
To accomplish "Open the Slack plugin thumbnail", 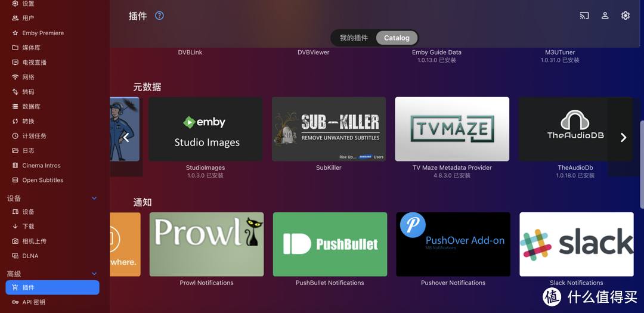I will 577,244.
